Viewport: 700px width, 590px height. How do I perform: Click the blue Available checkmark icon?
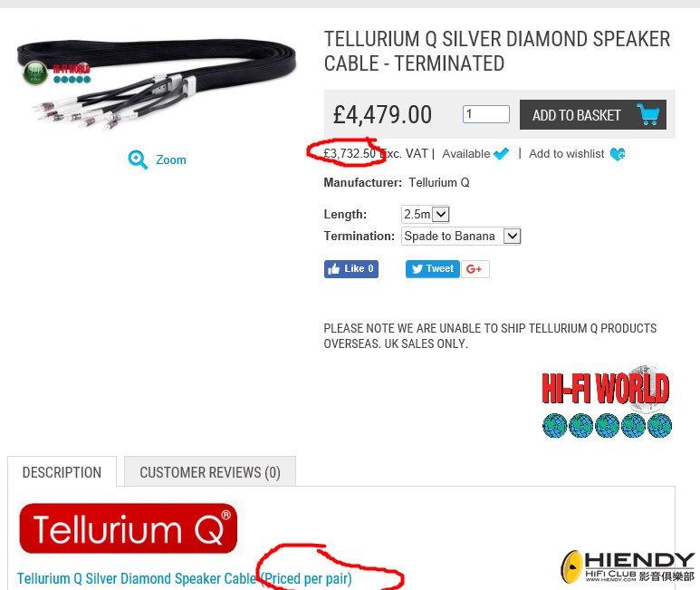tap(502, 154)
